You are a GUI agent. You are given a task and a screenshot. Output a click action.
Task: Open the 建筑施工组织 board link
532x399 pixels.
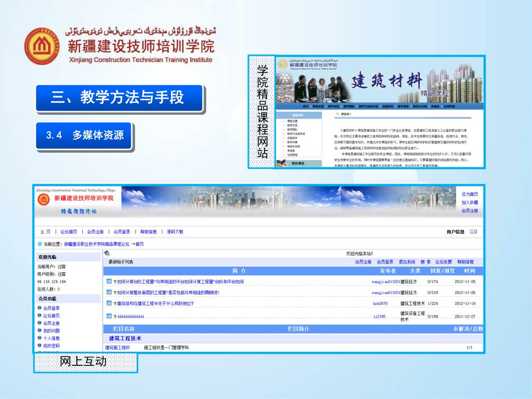click(x=117, y=348)
